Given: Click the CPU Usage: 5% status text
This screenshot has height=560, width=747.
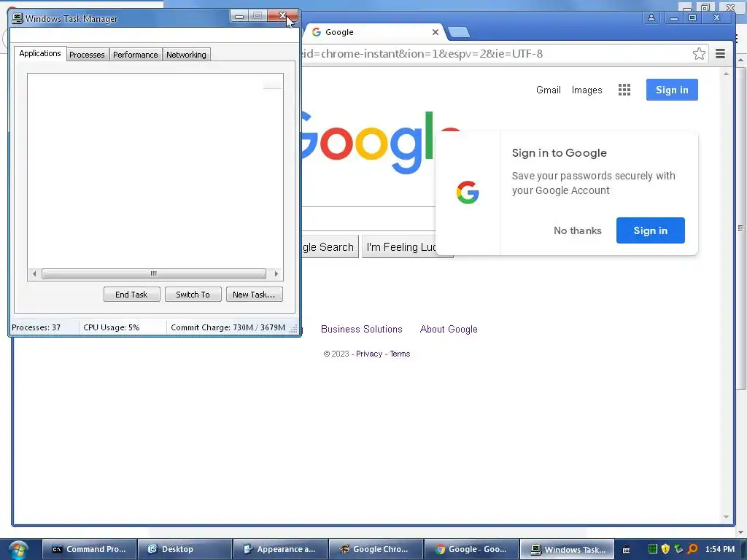Looking at the screenshot, I should click(x=112, y=327).
